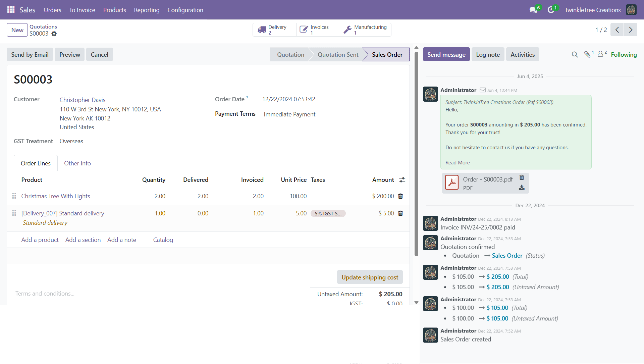Screen dimensions: 644x364
Task: Switch to the Other Info tab
Action: tap(77, 163)
